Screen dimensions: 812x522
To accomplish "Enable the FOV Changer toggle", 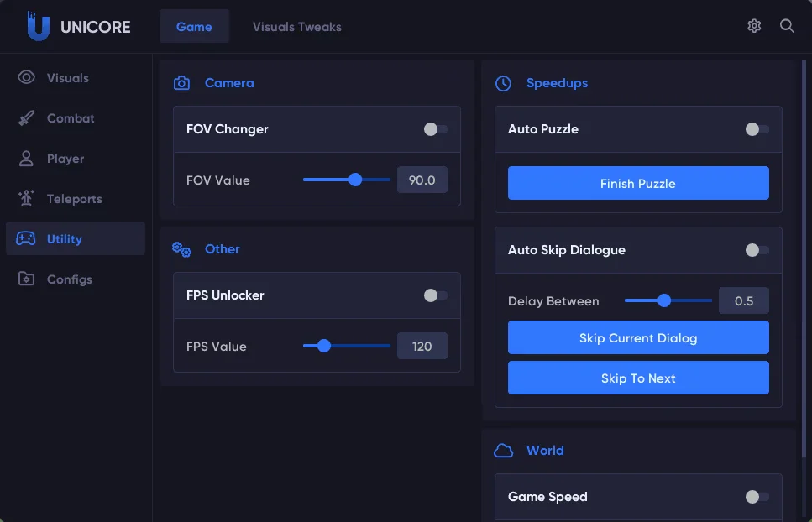I will pos(435,129).
